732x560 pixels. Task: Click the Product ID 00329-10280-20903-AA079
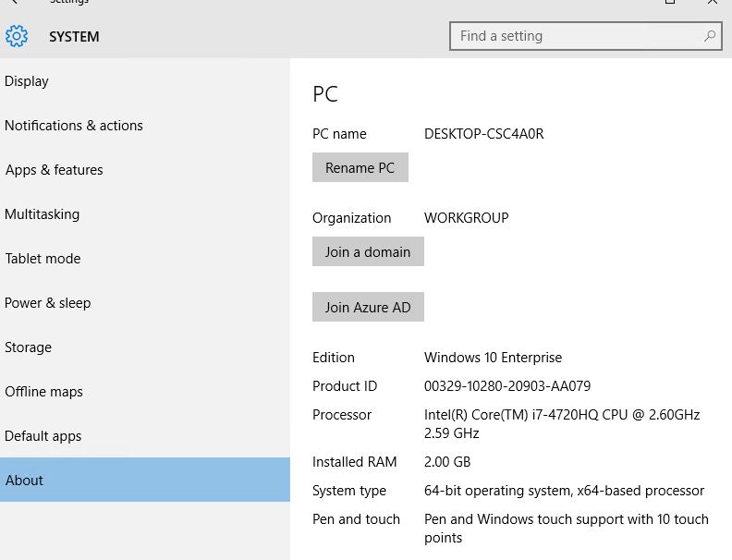pyautogui.click(x=507, y=386)
